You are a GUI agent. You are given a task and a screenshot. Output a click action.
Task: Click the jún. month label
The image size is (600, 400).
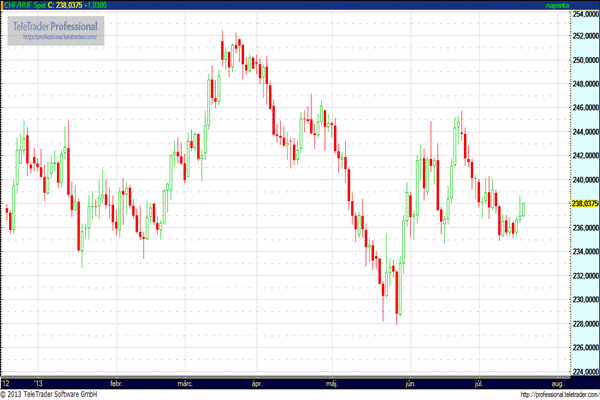tap(408, 383)
